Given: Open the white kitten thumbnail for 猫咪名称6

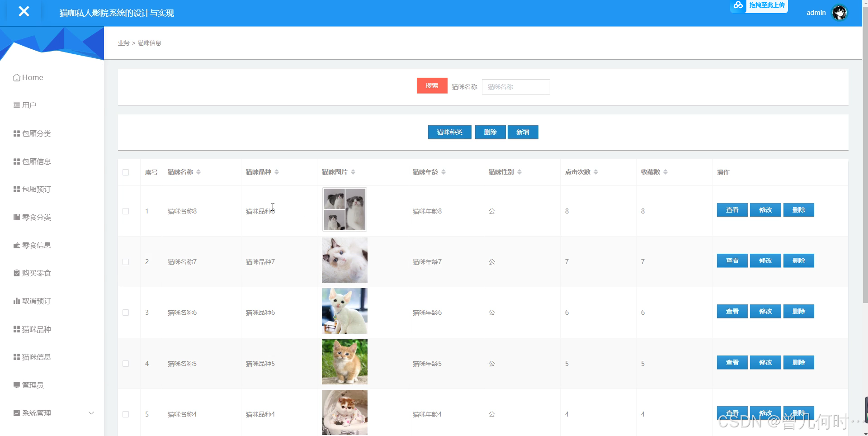Looking at the screenshot, I should point(344,311).
